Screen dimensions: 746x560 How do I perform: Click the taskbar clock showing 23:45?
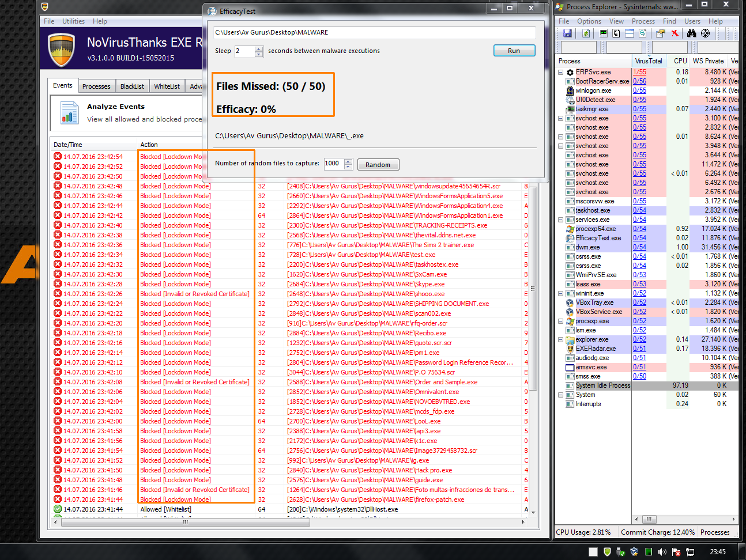(x=718, y=552)
